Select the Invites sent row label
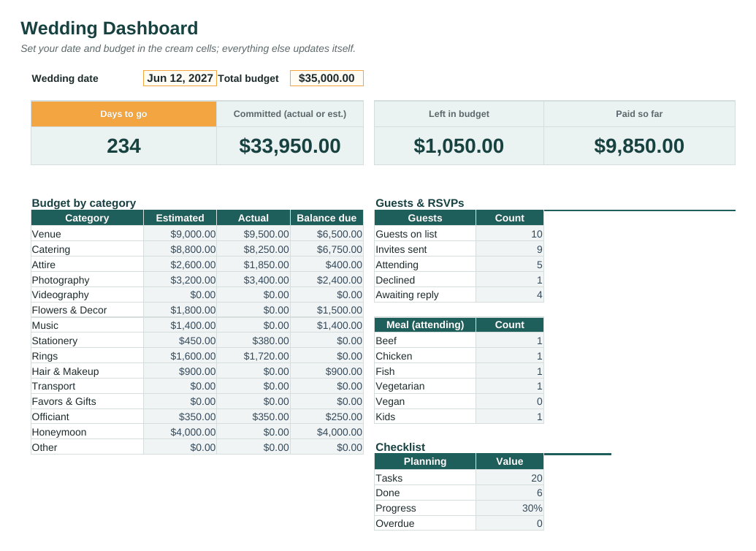 coord(425,249)
